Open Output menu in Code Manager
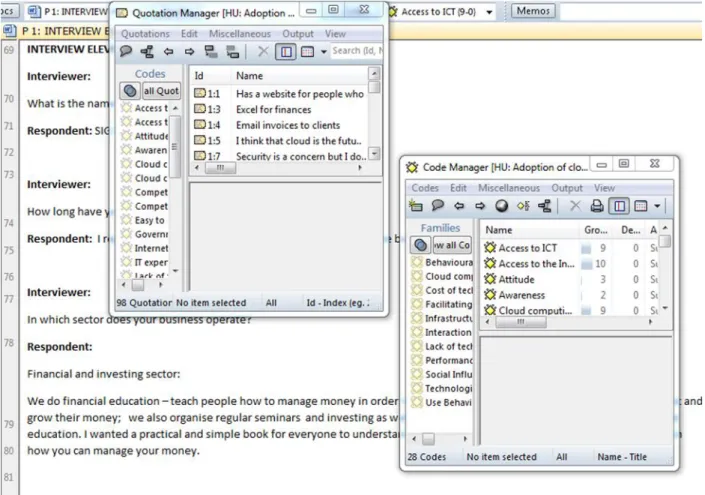 pyautogui.click(x=567, y=188)
